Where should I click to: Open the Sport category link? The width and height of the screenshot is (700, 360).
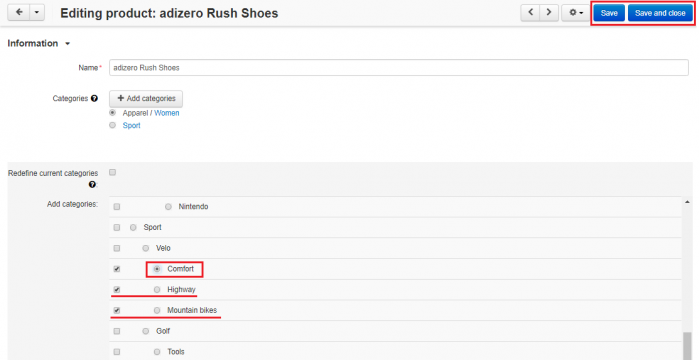pos(131,126)
